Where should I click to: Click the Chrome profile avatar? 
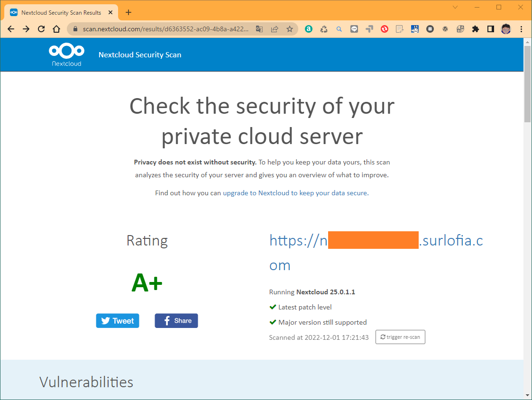coord(505,29)
